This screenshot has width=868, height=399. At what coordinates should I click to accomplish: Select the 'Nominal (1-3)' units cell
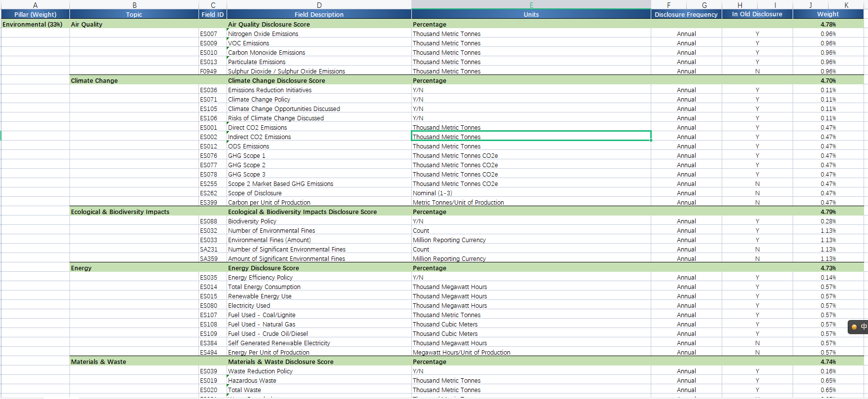click(x=531, y=193)
